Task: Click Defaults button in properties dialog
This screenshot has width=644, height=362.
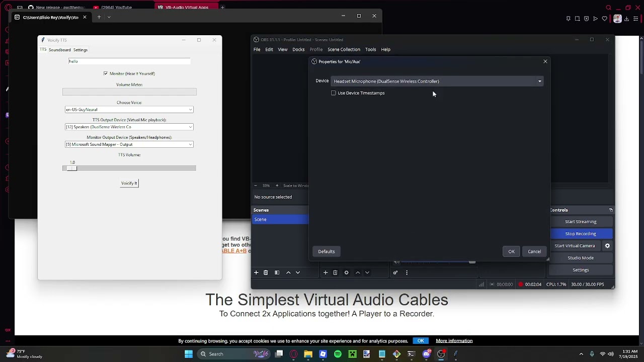Action: coord(326,251)
